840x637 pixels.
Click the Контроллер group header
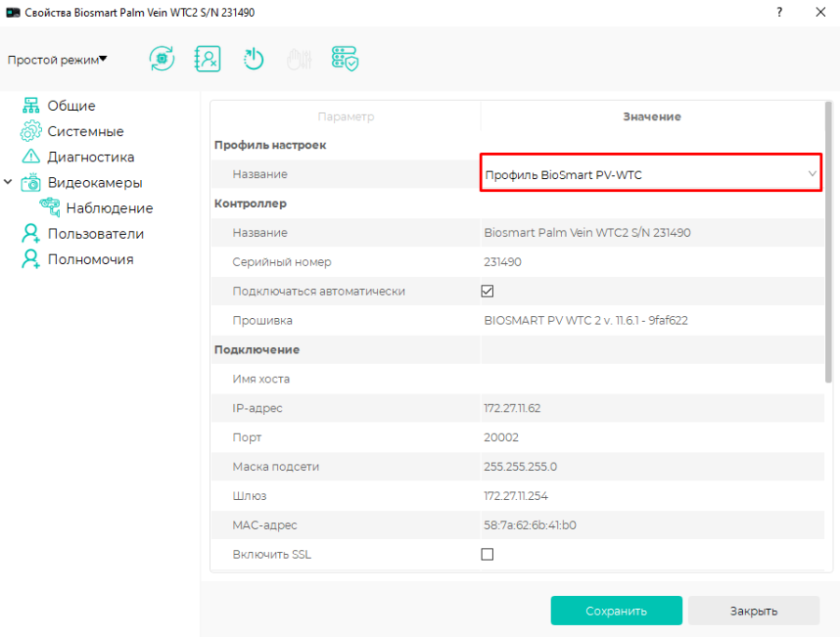[x=250, y=203]
